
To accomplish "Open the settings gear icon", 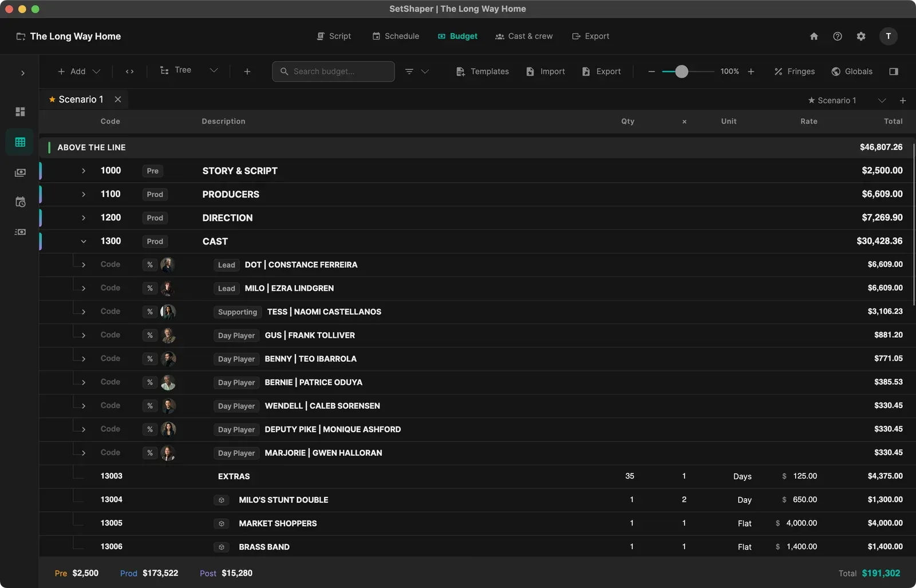I will coord(861,36).
